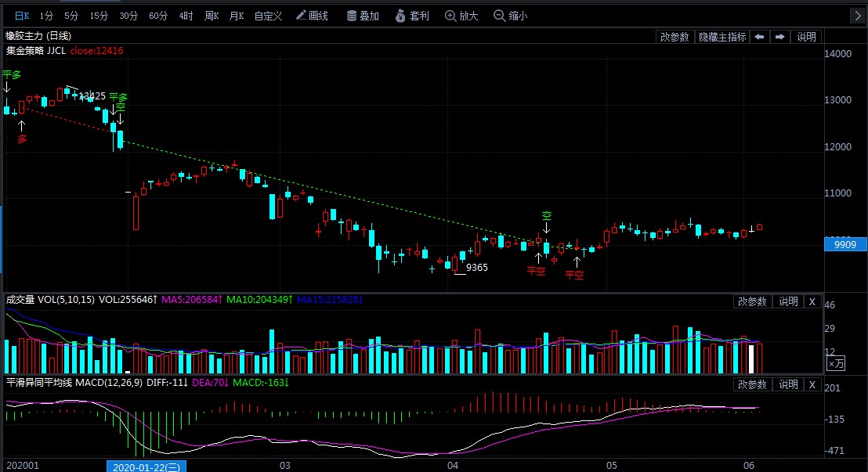This screenshot has width=868, height=472.
Task: Open the 套利 arbitrage tool
Action: click(411, 16)
